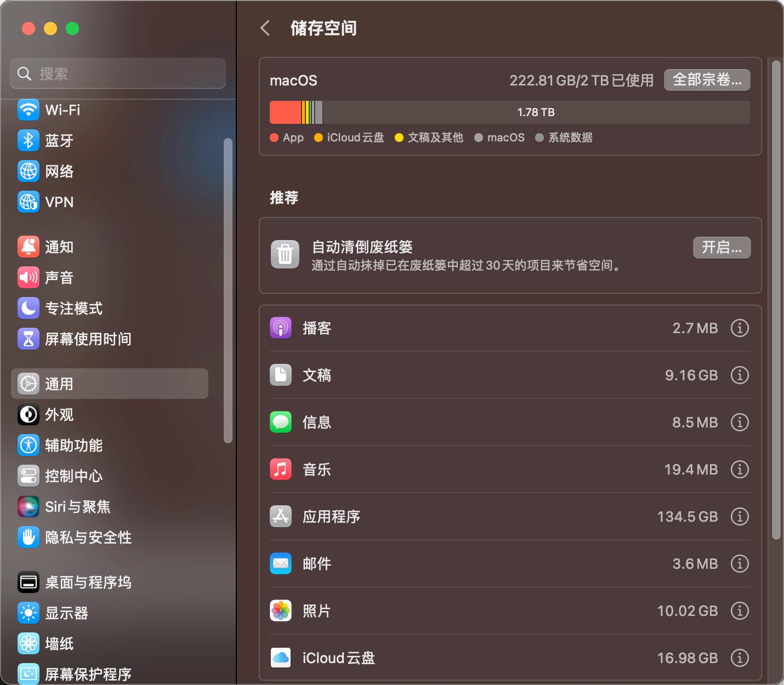The height and width of the screenshot is (685, 784).
Task: Select the Mail icon next to 邮件
Action: click(x=281, y=563)
